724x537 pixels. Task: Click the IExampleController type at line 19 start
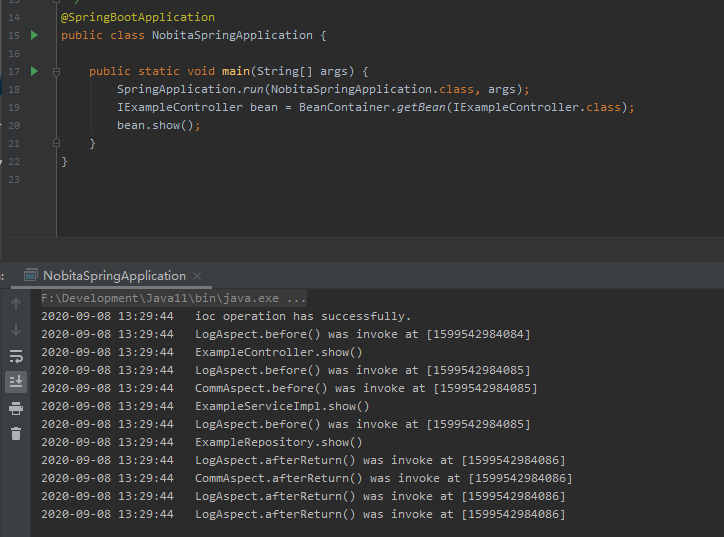coord(180,107)
